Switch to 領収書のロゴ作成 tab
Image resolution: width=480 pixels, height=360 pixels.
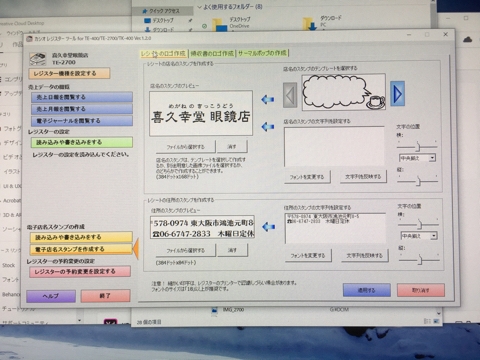(x=212, y=53)
